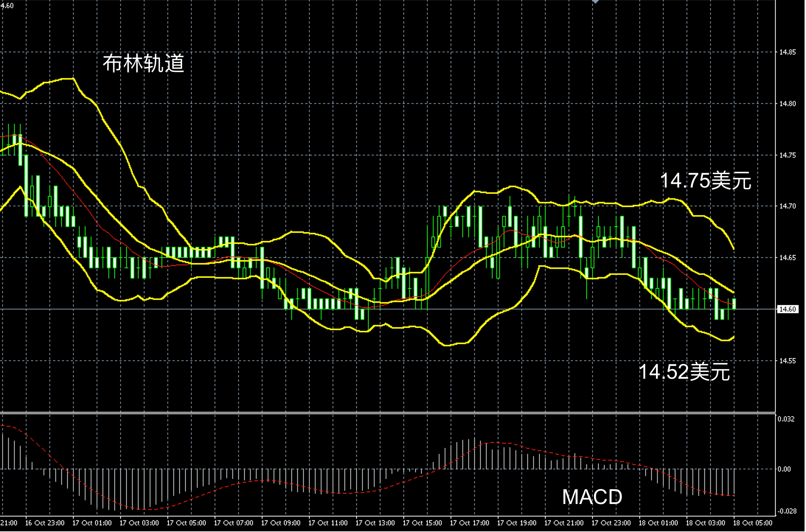Click the 14.70 price axis label
Screen dimensions: 806x532
click(x=787, y=206)
